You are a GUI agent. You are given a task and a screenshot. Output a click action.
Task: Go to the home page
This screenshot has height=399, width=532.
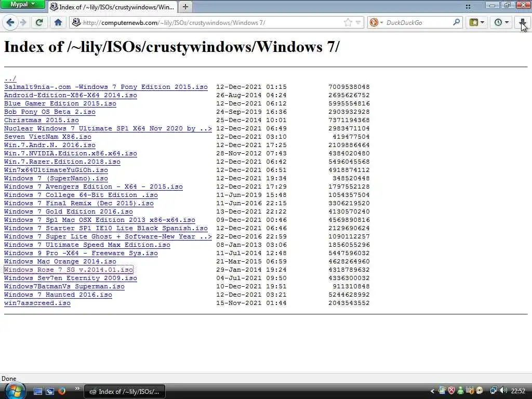point(58,23)
